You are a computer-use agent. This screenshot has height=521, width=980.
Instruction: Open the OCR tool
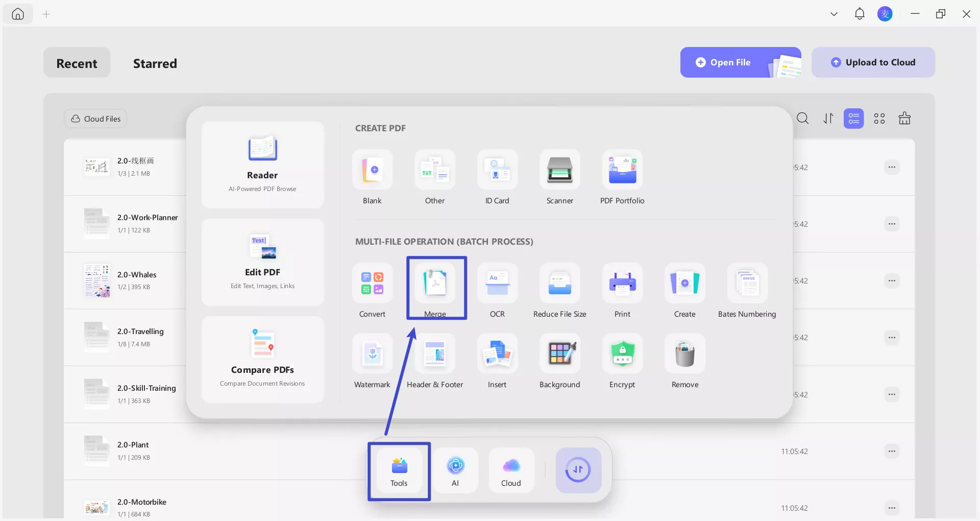click(x=497, y=288)
